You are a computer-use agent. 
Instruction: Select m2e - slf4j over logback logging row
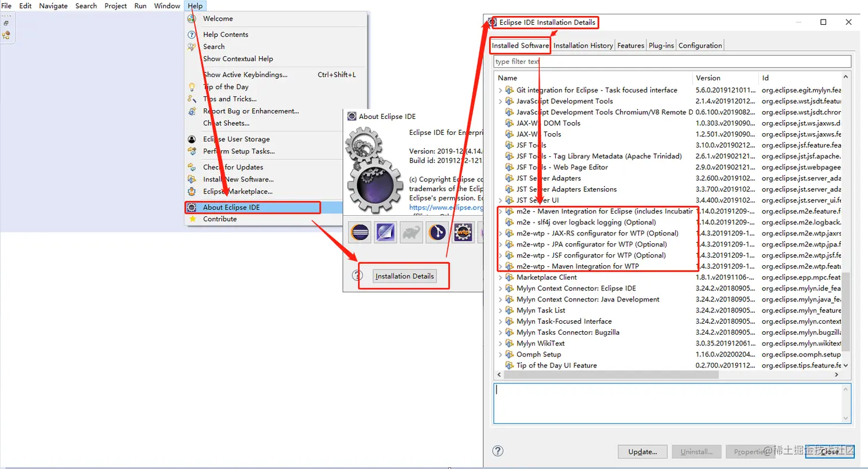pos(668,222)
